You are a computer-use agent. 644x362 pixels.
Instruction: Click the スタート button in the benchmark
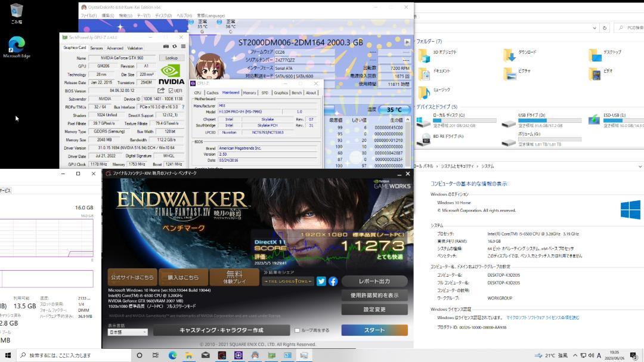(374, 330)
